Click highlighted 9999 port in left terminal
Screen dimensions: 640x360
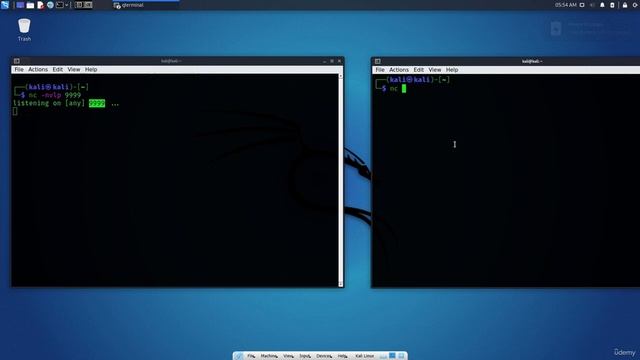(x=97, y=103)
